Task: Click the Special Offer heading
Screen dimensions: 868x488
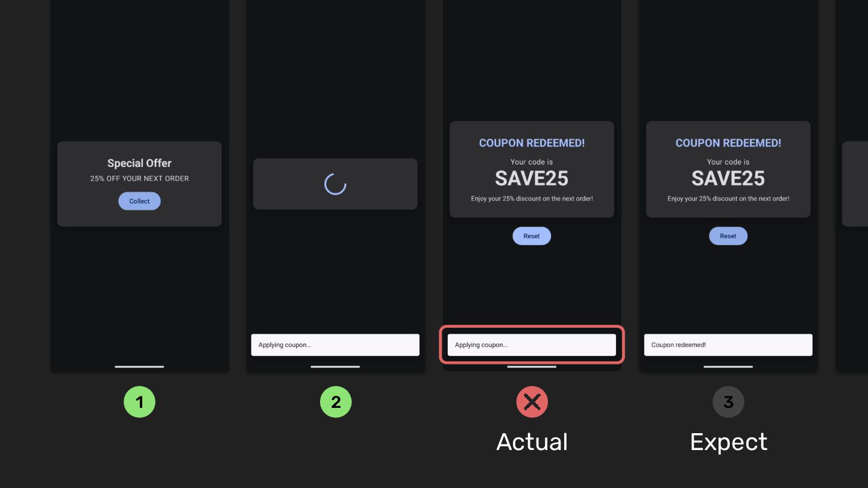Action: [x=139, y=163]
